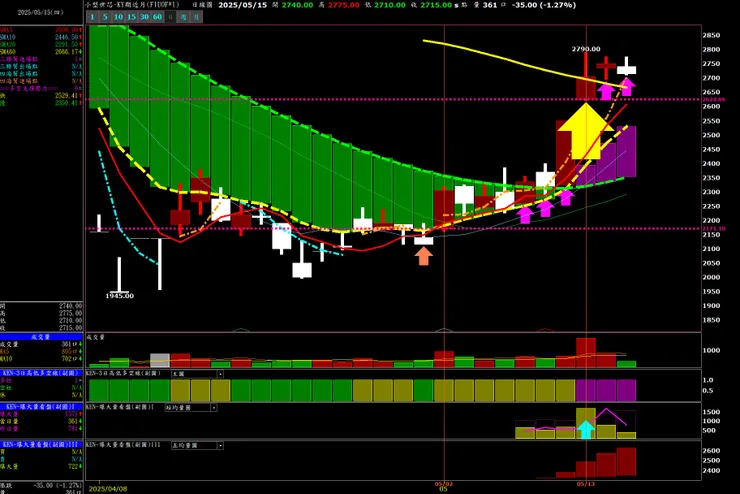740x494 pixels.
Task: Click the 2790.00 high price label
Action: tap(586, 49)
